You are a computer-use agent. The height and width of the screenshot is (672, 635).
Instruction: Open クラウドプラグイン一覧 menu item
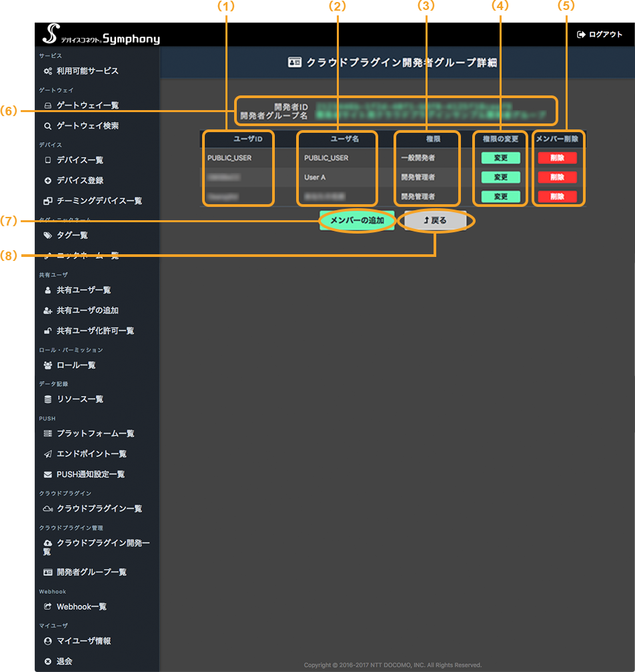[99, 509]
